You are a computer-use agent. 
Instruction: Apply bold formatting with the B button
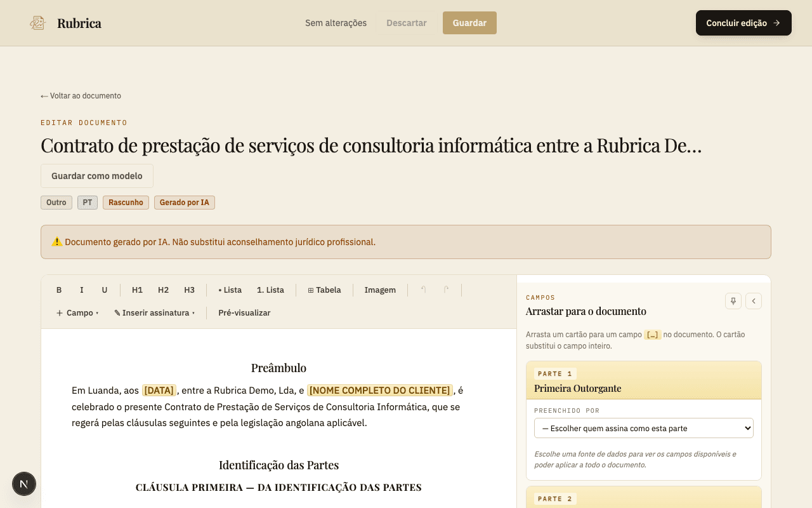point(59,290)
